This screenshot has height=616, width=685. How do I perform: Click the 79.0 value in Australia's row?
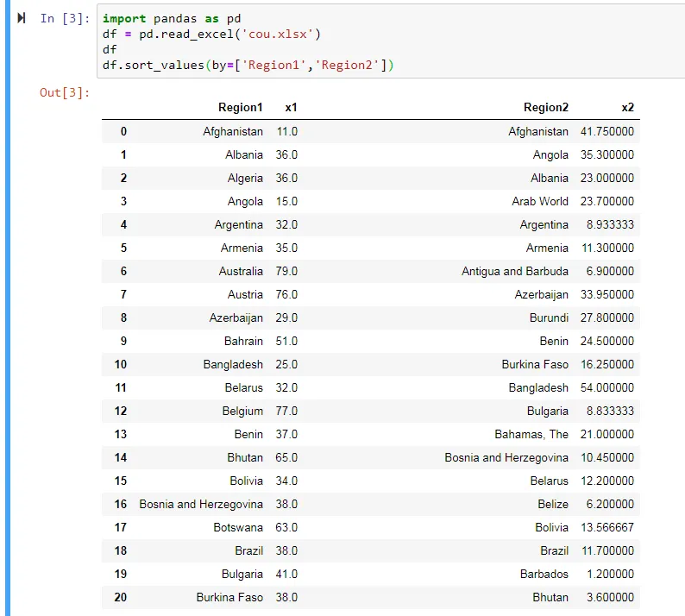(x=286, y=271)
